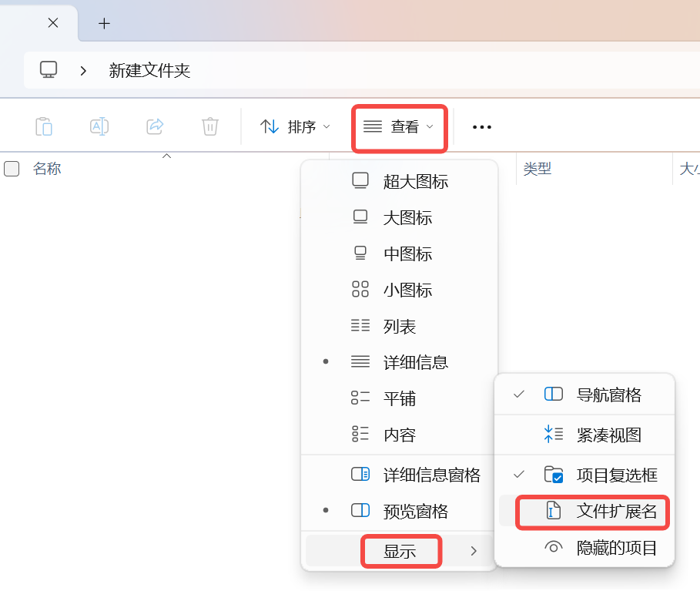Enable 文件扩展名 file extensions option

pyautogui.click(x=616, y=511)
